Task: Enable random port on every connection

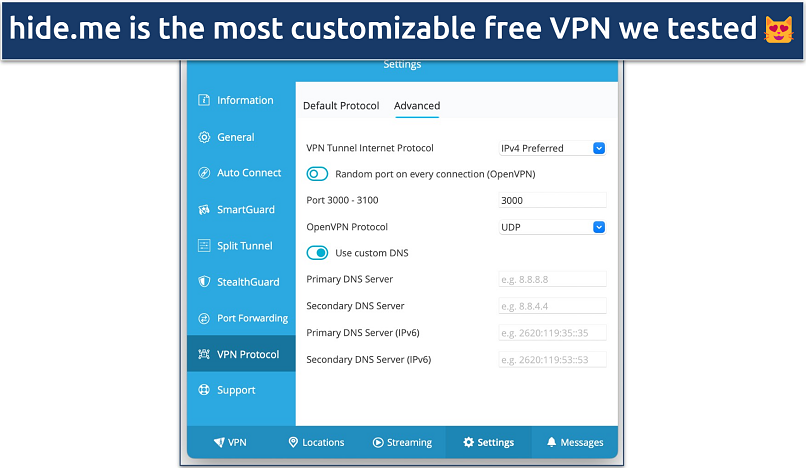Action: tap(318, 174)
